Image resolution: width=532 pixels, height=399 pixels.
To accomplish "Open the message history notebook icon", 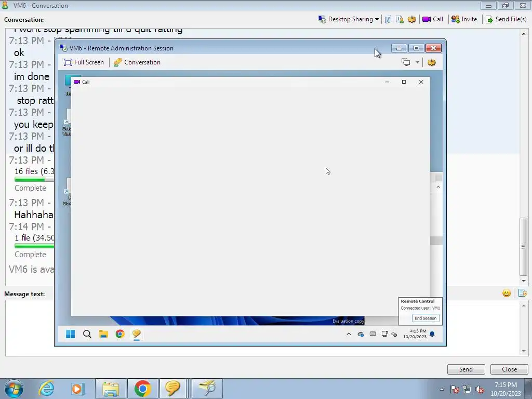I will click(388, 19).
